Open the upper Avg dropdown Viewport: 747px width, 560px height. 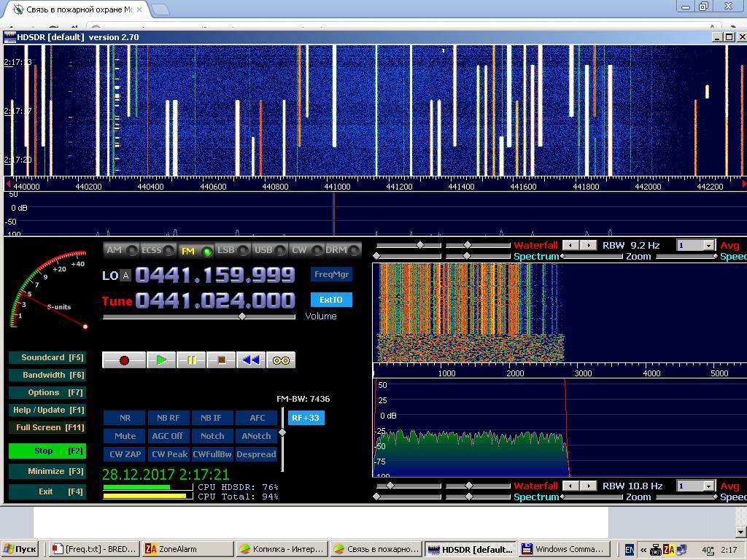click(x=709, y=245)
